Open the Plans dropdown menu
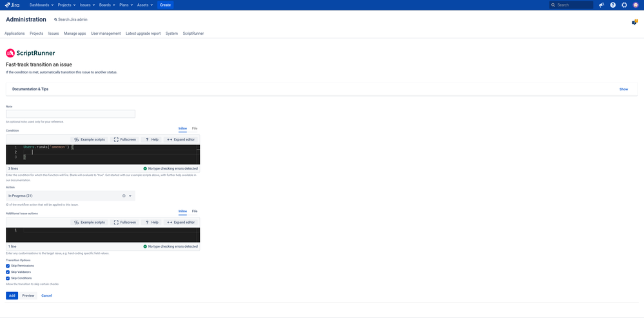 (x=126, y=5)
